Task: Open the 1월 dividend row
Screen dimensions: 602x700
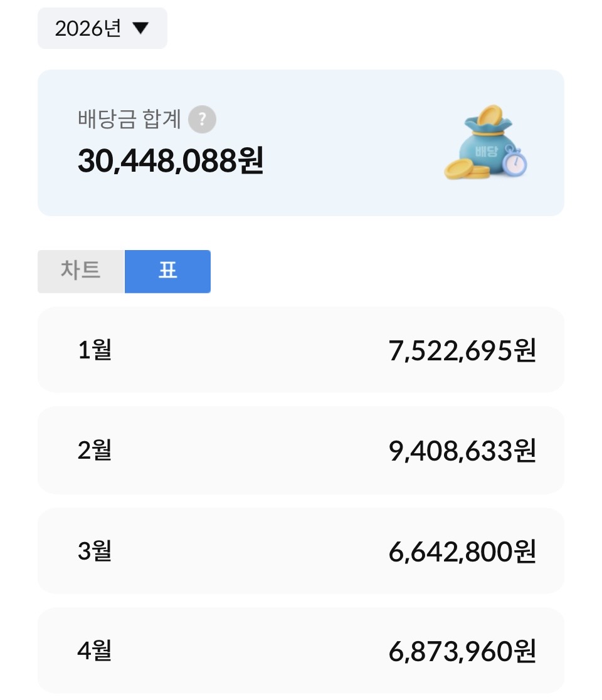Action: coord(300,350)
